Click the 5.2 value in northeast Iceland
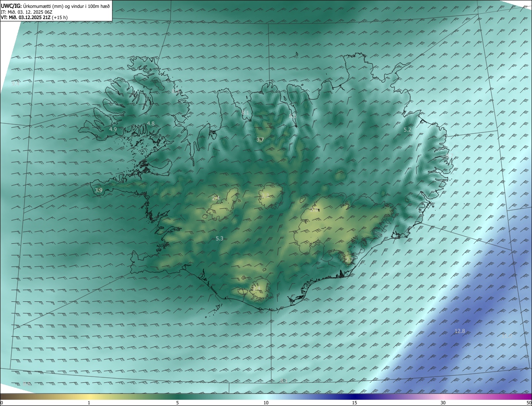 click(407, 130)
